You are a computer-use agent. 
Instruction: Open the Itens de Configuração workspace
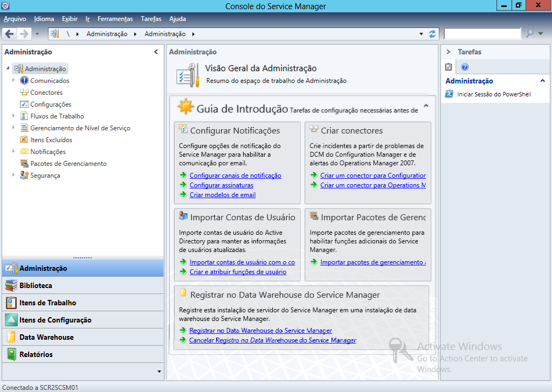82,320
